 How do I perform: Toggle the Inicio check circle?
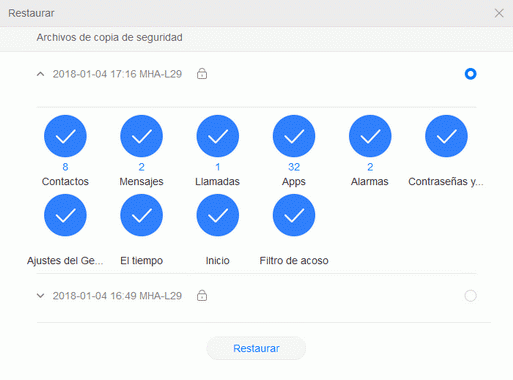click(x=218, y=215)
